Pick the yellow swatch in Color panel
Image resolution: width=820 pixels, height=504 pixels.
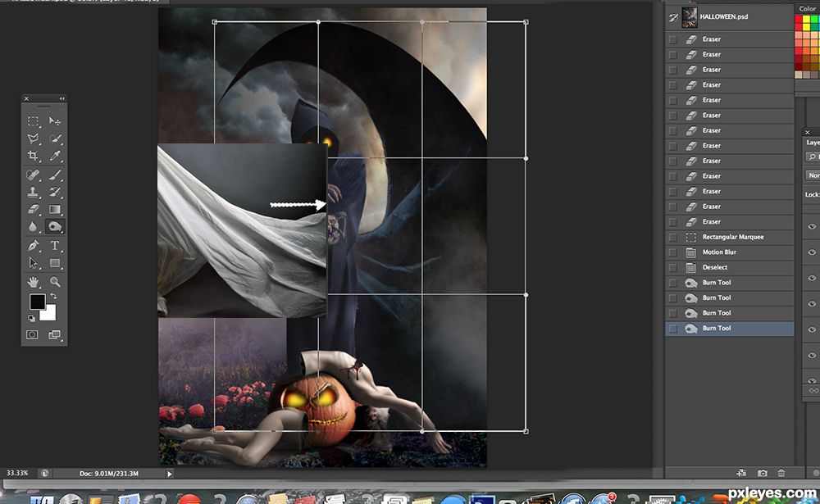pos(807,20)
